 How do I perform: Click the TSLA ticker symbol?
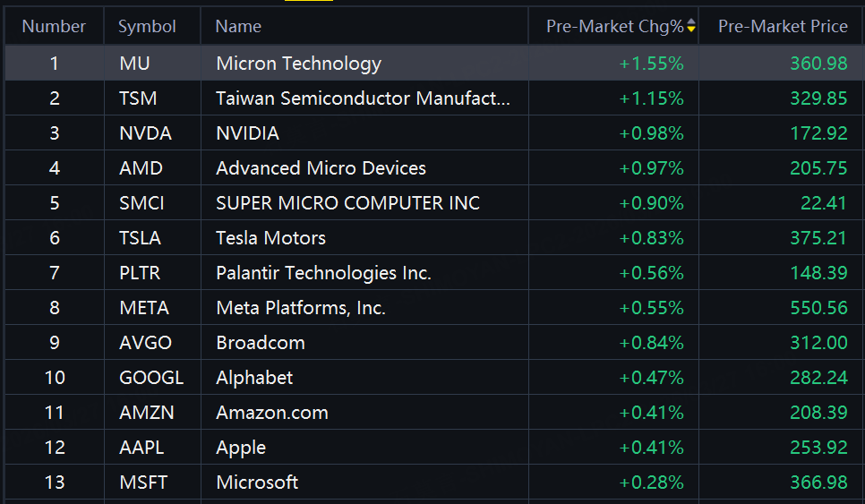click(x=141, y=238)
